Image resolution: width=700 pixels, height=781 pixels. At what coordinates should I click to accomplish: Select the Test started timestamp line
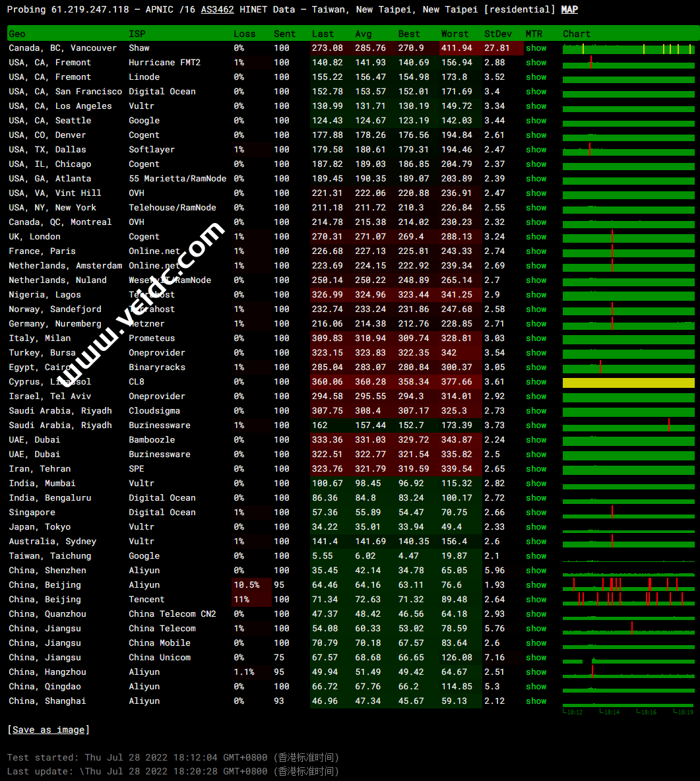point(173,757)
